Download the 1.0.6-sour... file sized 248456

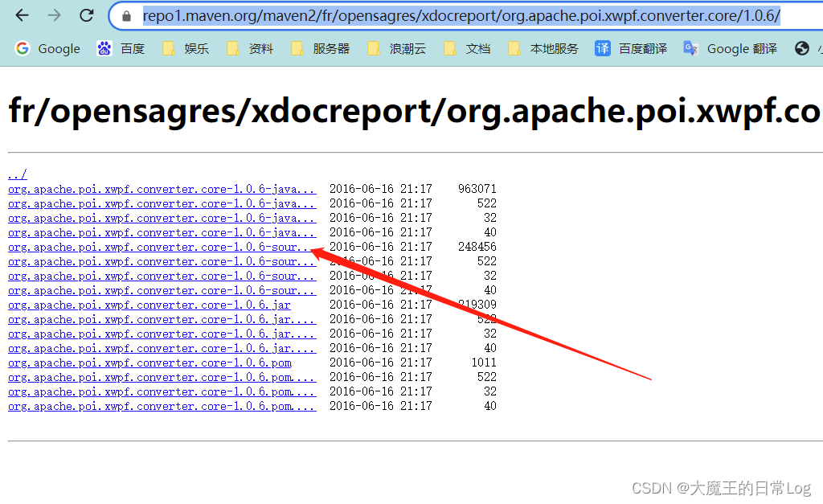coord(162,247)
